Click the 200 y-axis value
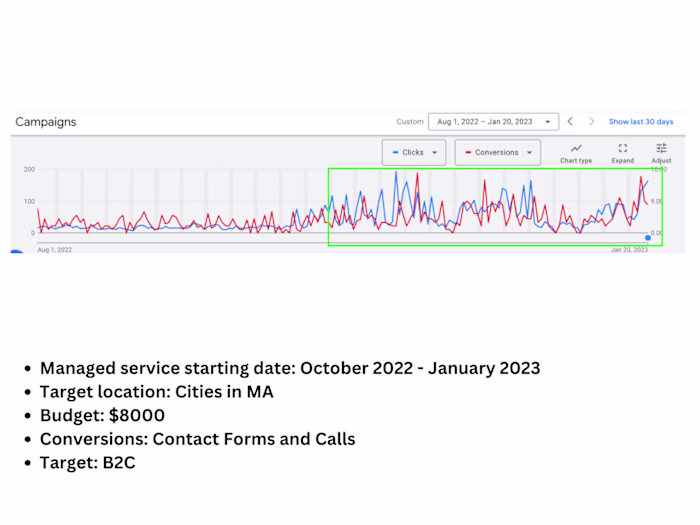This screenshot has width=700, height=525. (x=29, y=169)
